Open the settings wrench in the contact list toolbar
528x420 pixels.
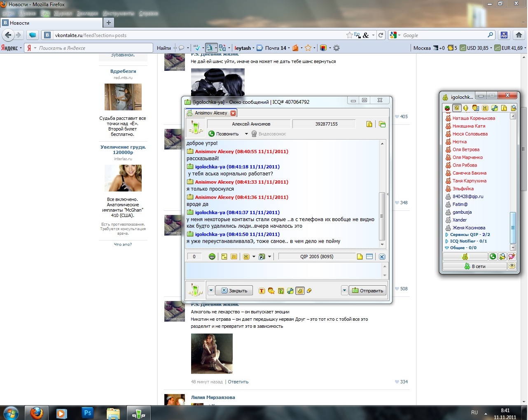pos(494,108)
